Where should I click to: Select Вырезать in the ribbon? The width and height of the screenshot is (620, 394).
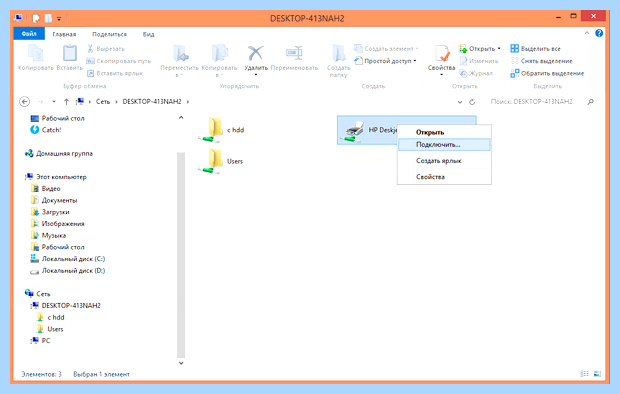point(106,49)
